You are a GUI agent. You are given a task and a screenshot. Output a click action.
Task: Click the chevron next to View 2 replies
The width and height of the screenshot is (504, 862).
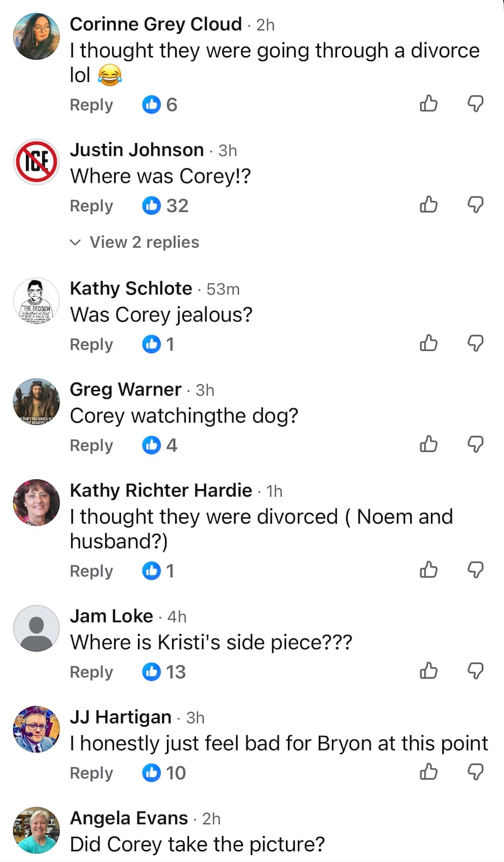tap(75, 242)
